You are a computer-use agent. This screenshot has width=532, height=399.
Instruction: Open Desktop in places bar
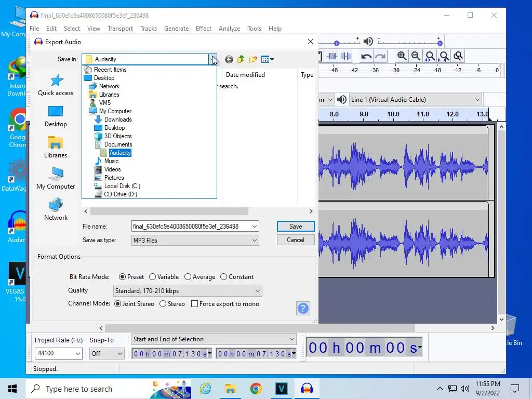pos(56,117)
